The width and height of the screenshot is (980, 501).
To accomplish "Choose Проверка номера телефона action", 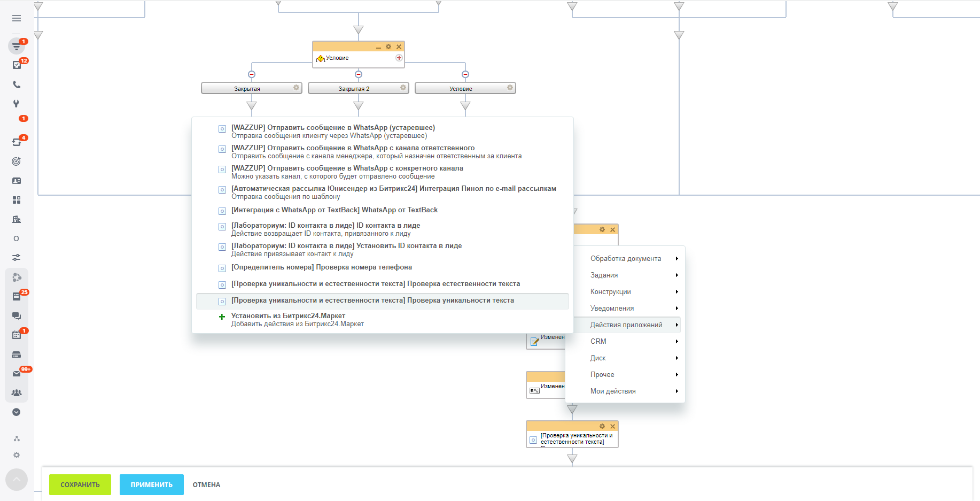I will (321, 267).
